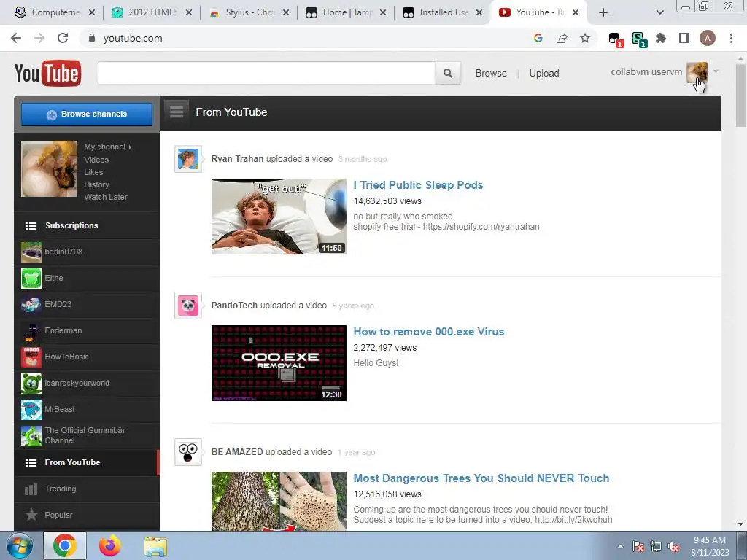Switch to the Installed Userscripts tab

(x=443, y=12)
